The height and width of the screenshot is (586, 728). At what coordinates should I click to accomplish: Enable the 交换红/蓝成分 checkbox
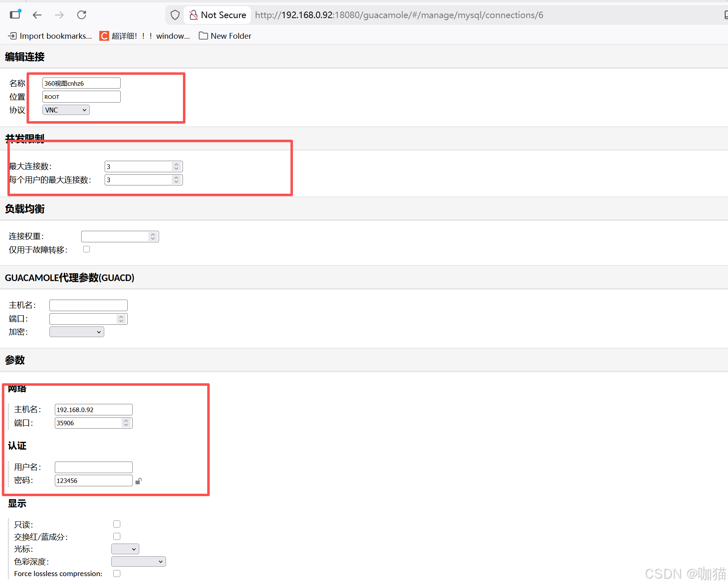[x=117, y=537]
